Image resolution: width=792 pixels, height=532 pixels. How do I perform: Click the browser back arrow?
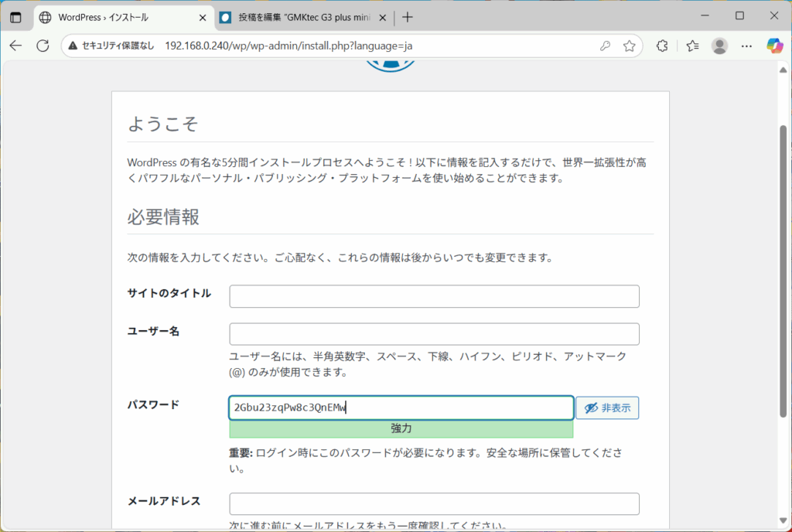tap(15, 46)
